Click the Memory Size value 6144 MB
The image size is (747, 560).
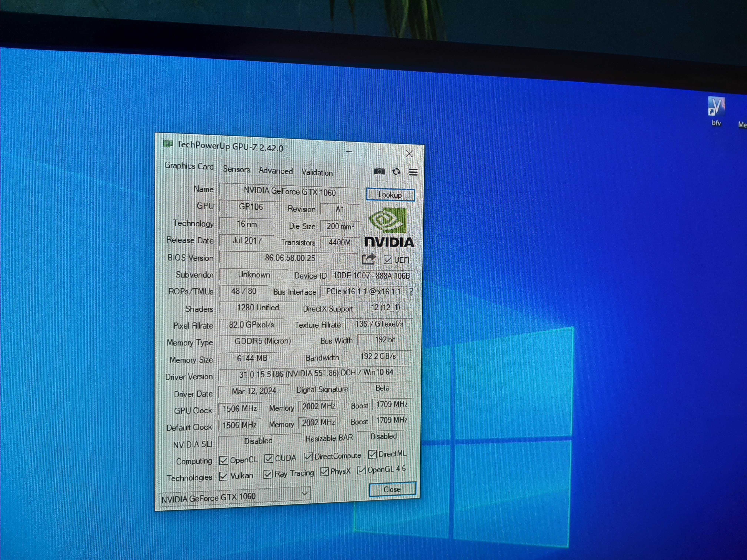pos(252,358)
